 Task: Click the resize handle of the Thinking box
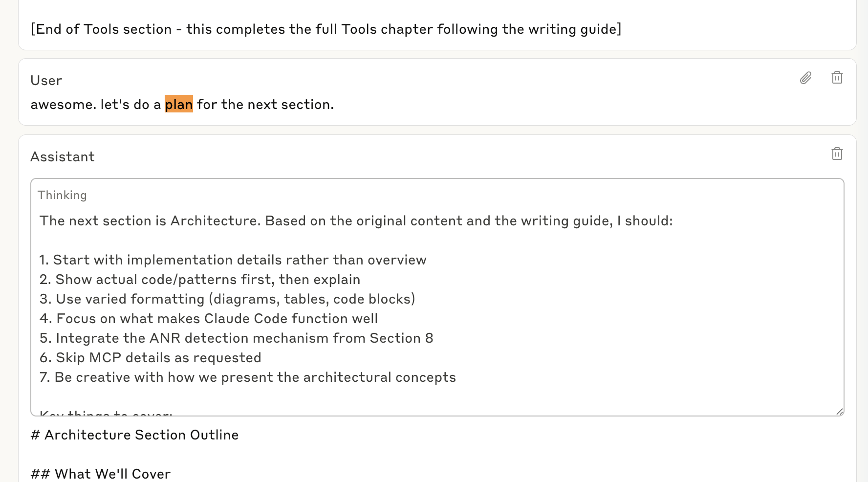pyautogui.click(x=840, y=411)
